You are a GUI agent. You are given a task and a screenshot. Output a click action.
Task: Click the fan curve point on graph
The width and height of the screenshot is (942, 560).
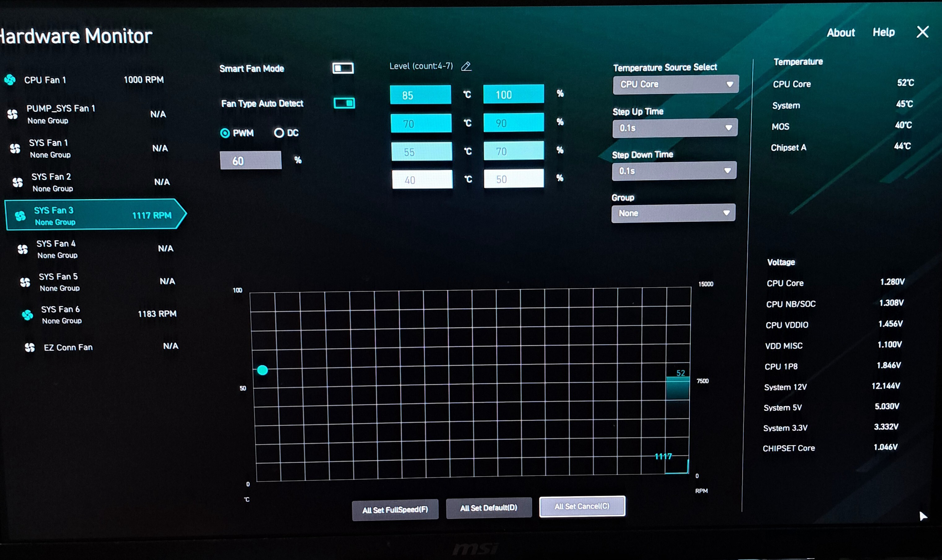pos(262,370)
